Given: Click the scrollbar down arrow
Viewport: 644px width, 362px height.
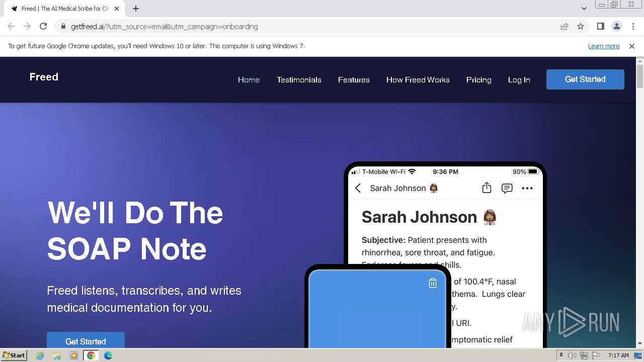Looking at the screenshot, I should [x=640, y=344].
